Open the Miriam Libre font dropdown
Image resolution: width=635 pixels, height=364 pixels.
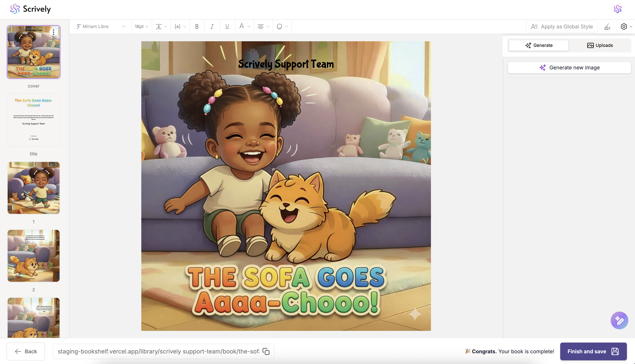click(100, 27)
